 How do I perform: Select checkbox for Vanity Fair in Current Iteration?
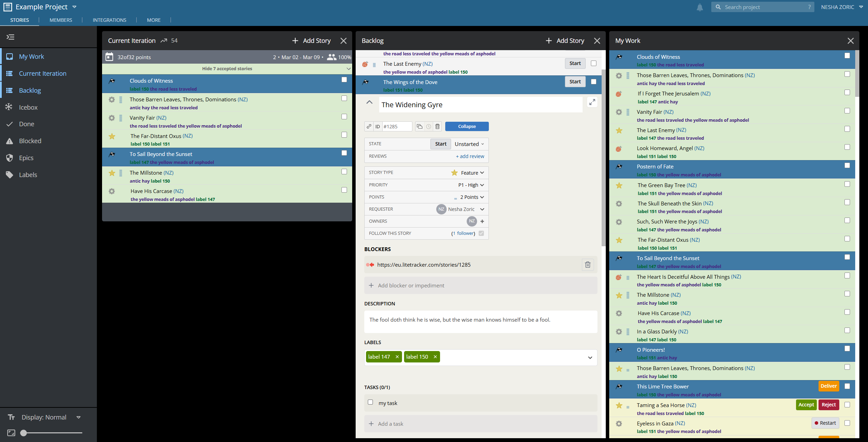(x=344, y=117)
